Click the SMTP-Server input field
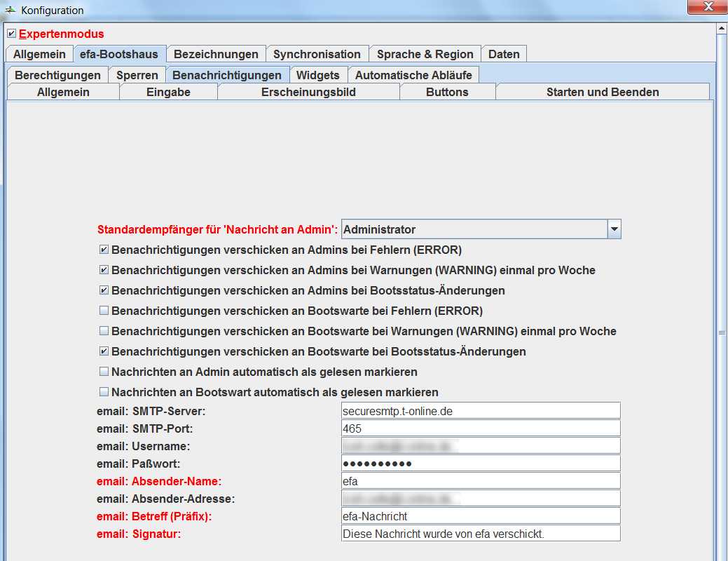Viewport: 728px width, 561px height. click(481, 411)
